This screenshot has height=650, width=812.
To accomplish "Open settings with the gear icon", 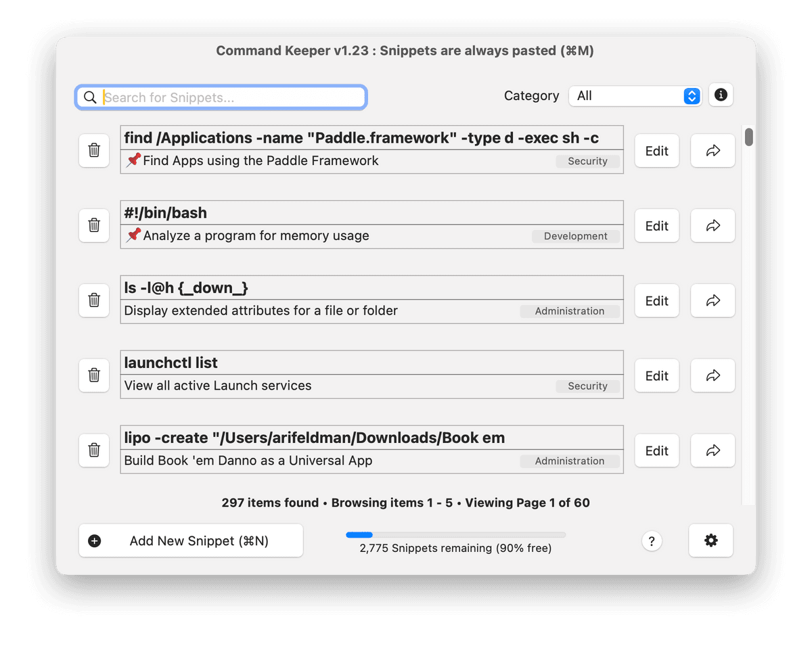I will tap(710, 540).
